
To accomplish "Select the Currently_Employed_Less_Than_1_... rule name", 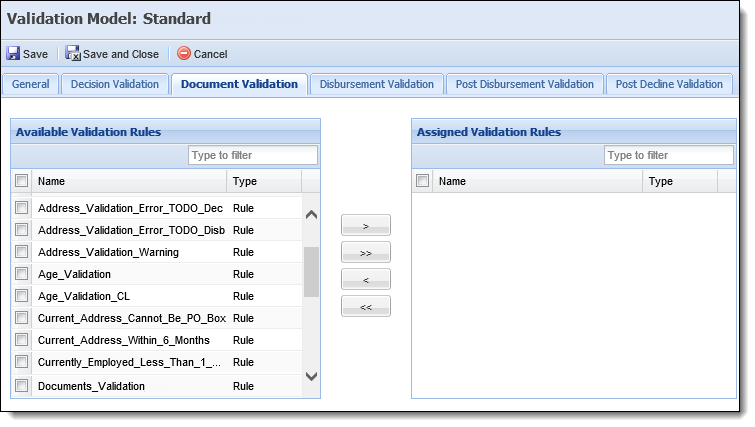I will click(130, 362).
